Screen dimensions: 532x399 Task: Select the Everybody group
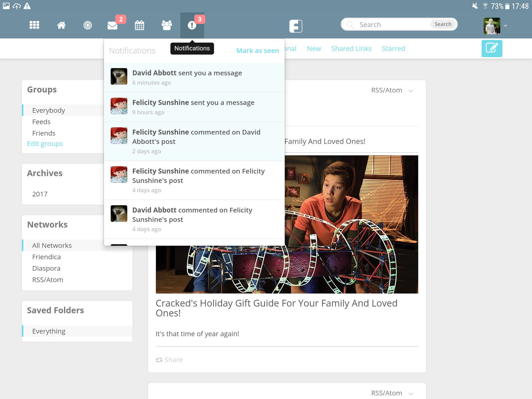(x=49, y=110)
